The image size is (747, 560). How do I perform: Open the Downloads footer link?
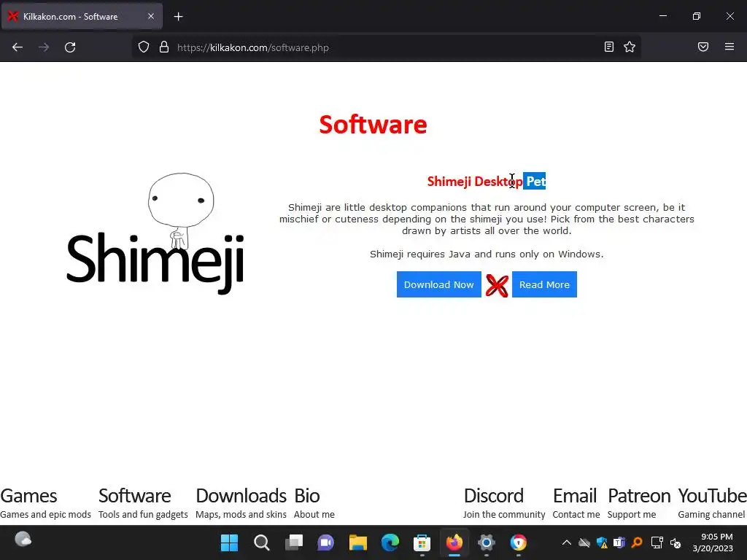[x=241, y=502]
